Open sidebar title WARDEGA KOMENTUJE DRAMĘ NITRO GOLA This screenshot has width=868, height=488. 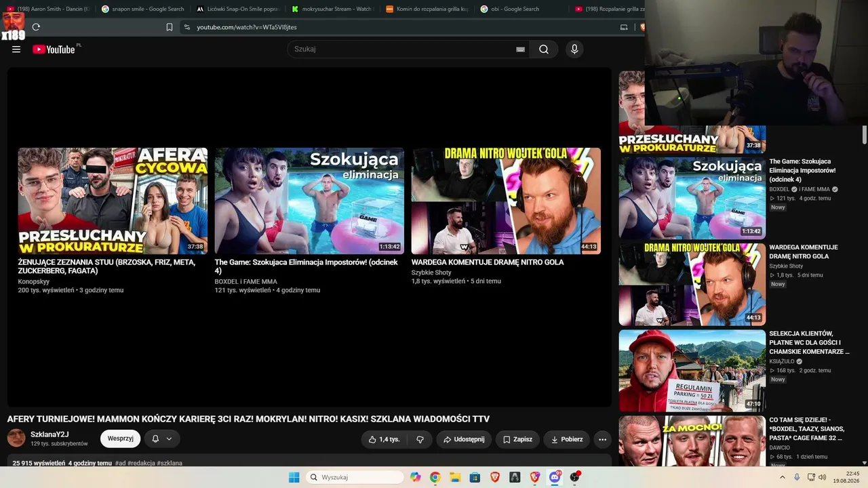tap(804, 252)
